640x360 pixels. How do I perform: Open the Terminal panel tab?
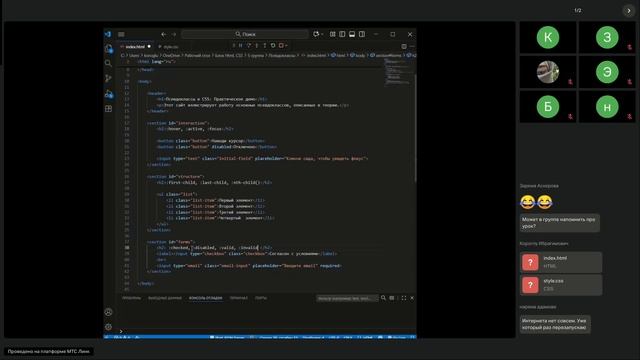point(238,298)
